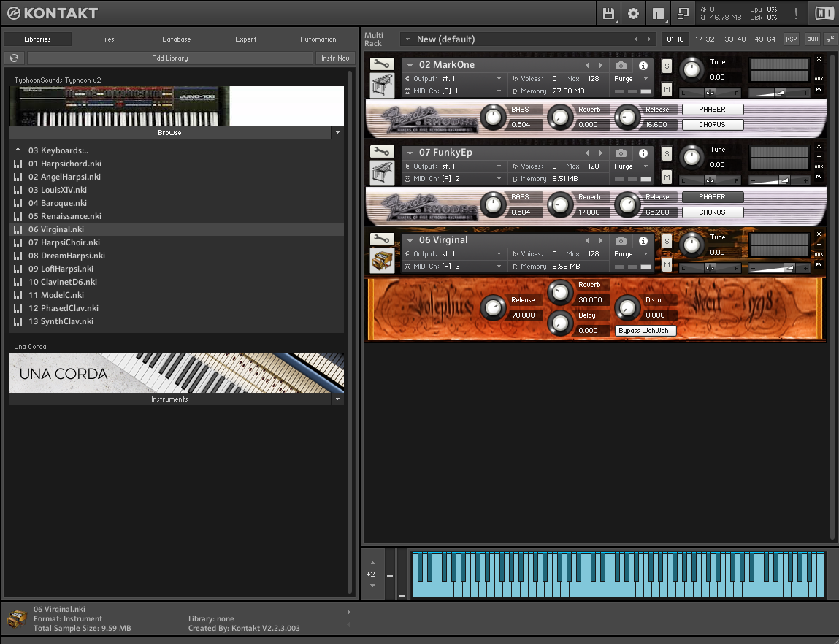
Task: Click the 02 MarkOne instrument thumbnail icon
Action: pos(382,85)
